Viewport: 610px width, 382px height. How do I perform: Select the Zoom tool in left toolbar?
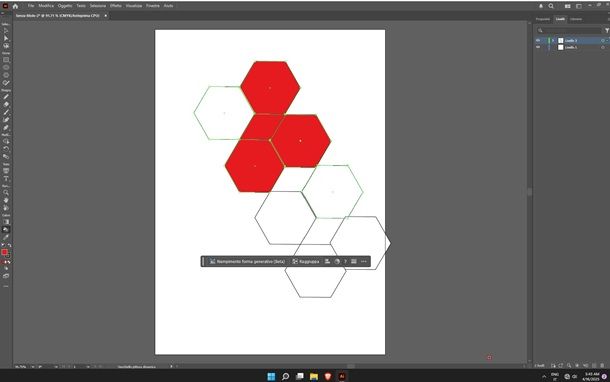click(6, 193)
